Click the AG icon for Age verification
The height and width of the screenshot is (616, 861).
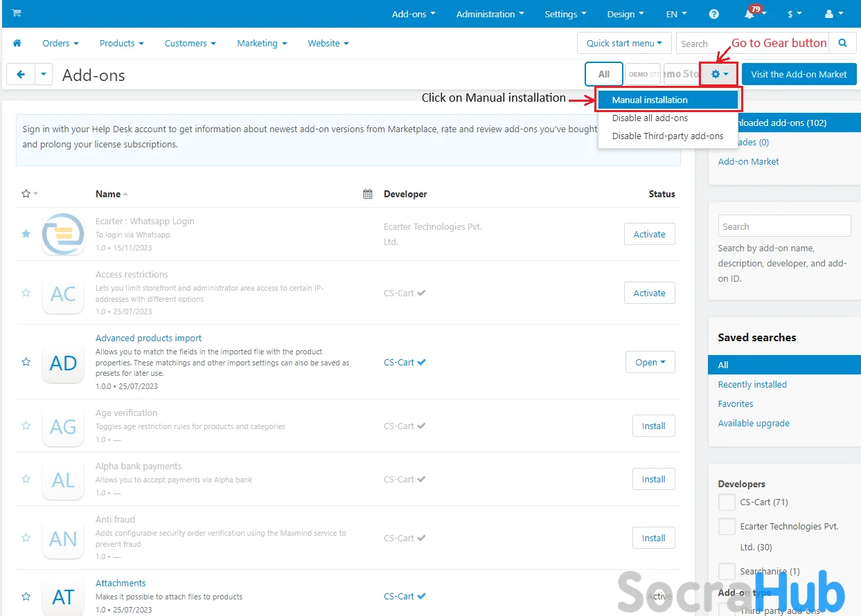point(63,426)
